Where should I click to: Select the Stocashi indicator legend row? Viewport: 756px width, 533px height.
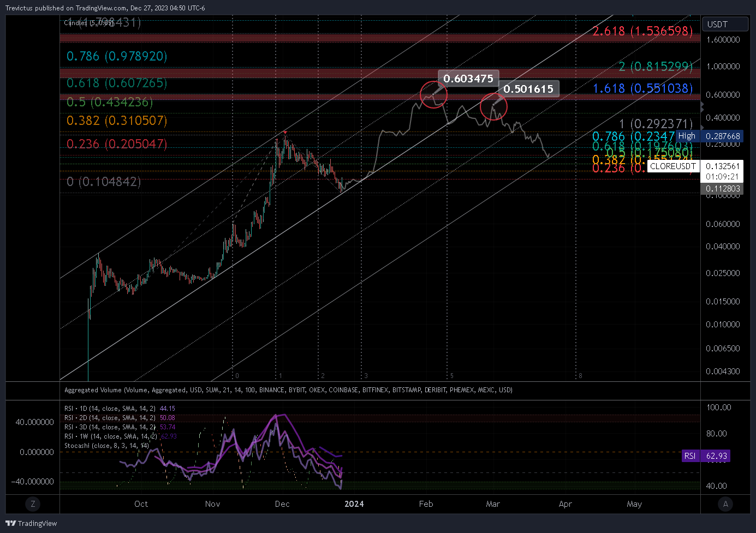coord(107,446)
